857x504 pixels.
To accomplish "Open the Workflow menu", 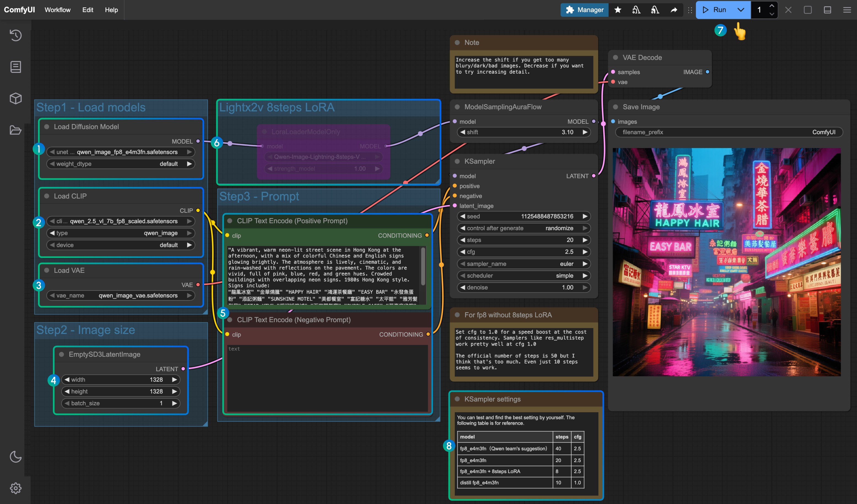I will pyautogui.click(x=58, y=10).
